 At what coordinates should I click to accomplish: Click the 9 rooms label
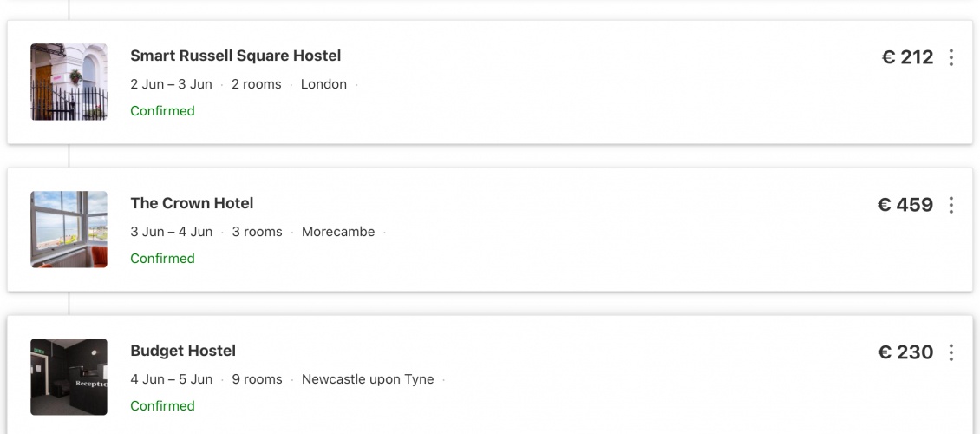point(257,379)
